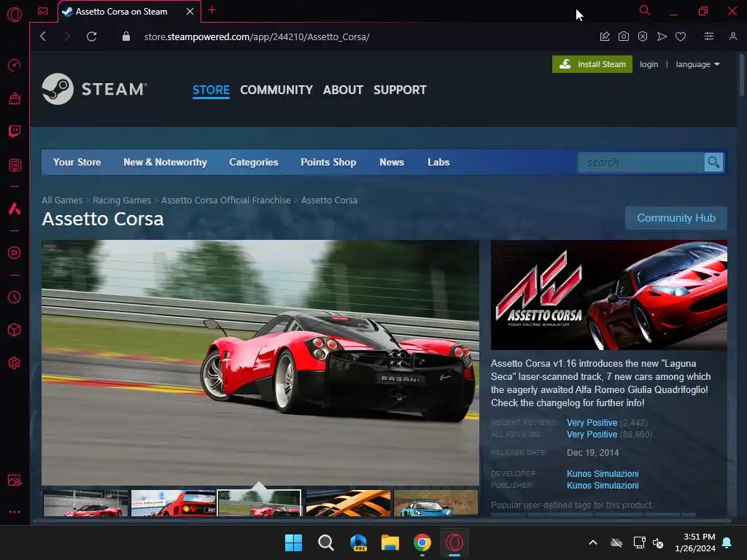Viewport: 747px width, 560px height.
Task: Open the COMMUNITY tab
Action: coord(276,90)
